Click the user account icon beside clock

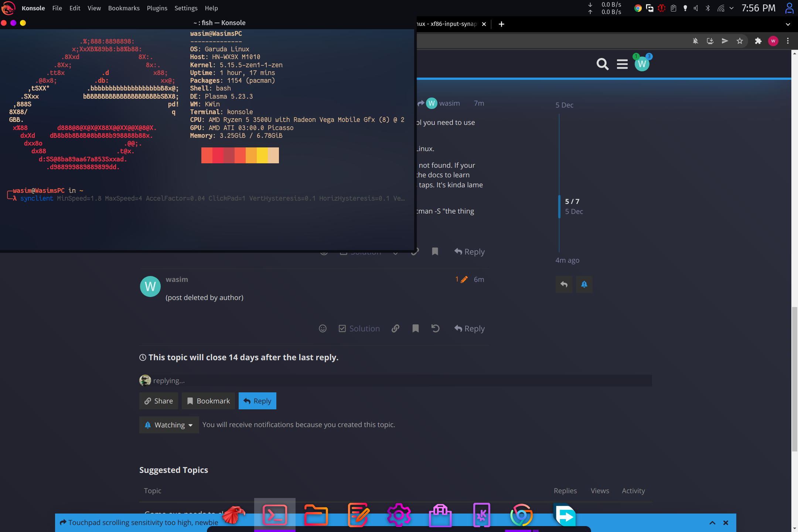[789, 8]
